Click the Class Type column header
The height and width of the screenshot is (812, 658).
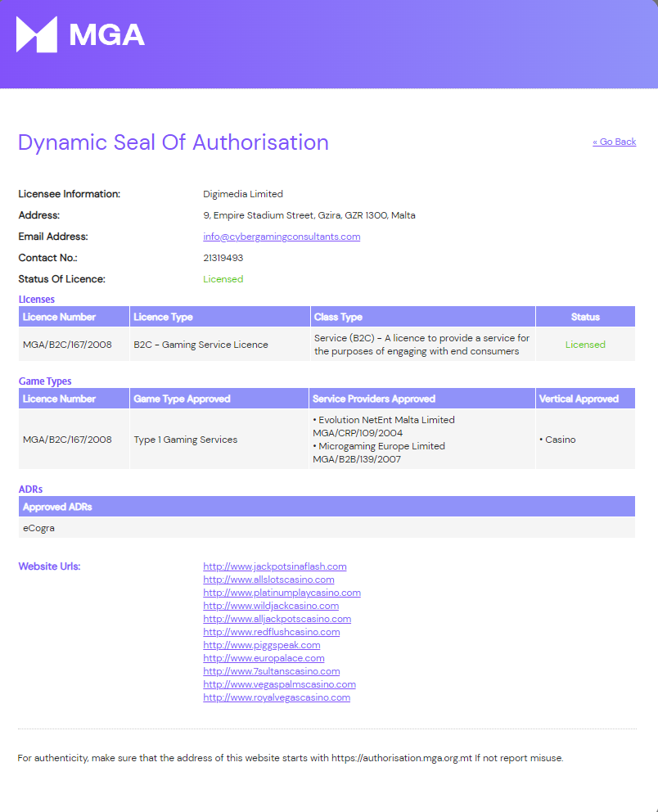pyautogui.click(x=422, y=317)
